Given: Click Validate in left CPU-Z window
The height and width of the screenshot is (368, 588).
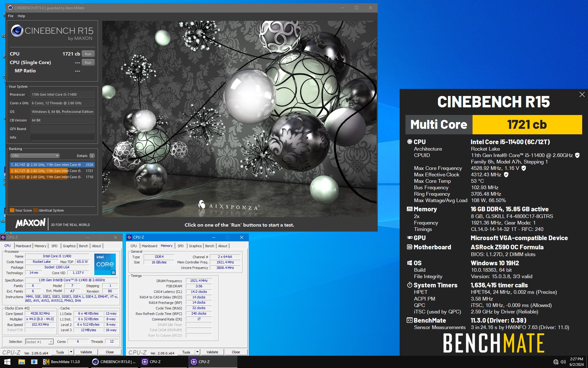Looking at the screenshot, I should coord(86,352).
